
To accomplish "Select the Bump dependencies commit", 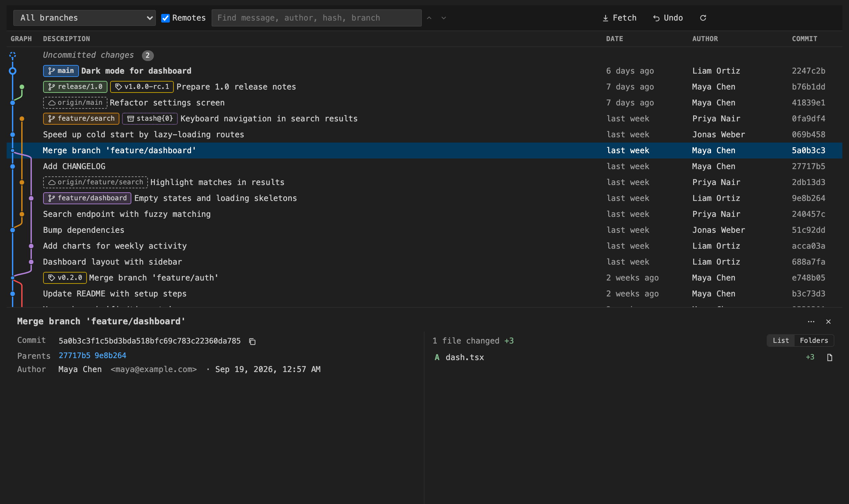I will pyautogui.click(x=424, y=230).
